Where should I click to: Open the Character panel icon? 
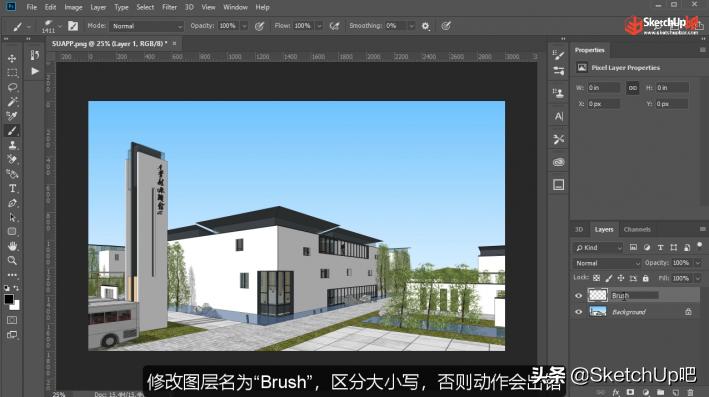coord(559,116)
